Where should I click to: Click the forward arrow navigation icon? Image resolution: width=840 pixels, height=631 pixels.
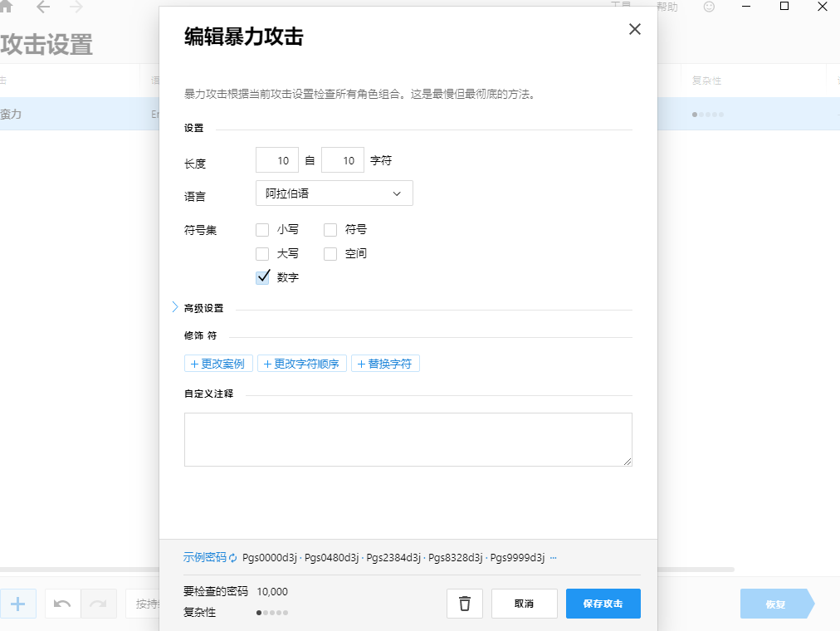(76, 7)
